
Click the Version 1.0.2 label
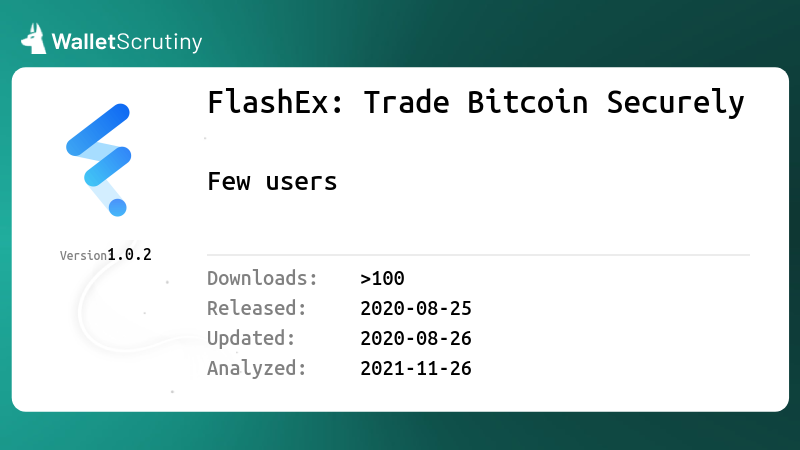pyautogui.click(x=106, y=255)
